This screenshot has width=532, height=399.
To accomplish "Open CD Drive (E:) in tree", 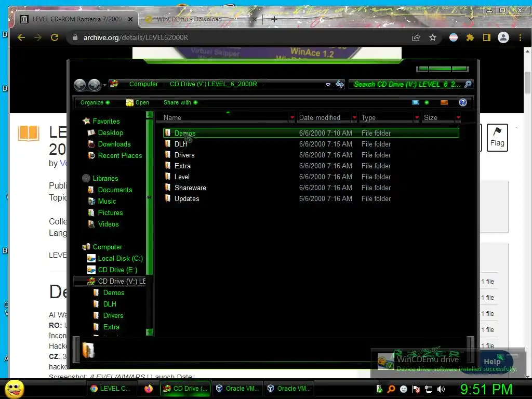I will pos(112,270).
